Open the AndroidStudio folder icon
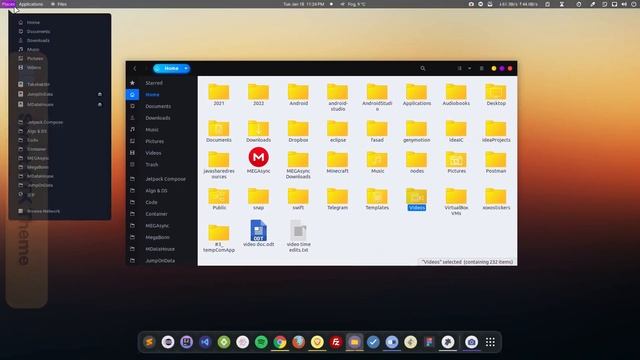 (377, 92)
